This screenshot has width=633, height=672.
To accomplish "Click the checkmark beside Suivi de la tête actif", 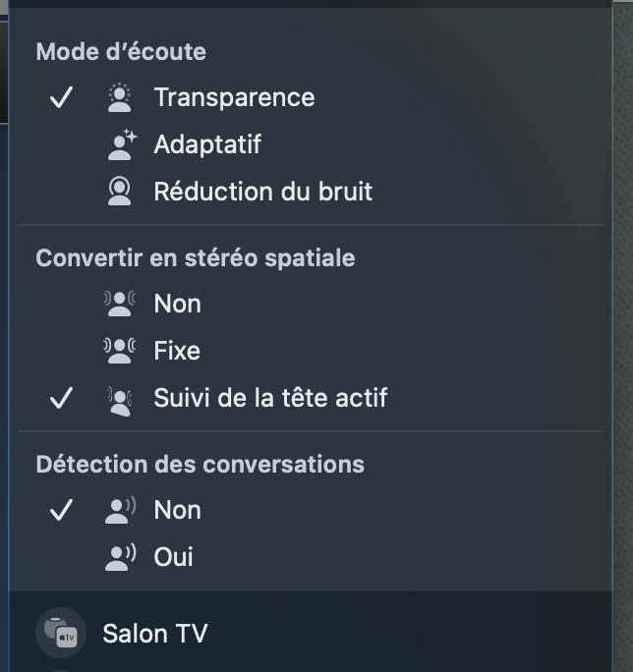I will pyautogui.click(x=61, y=399).
